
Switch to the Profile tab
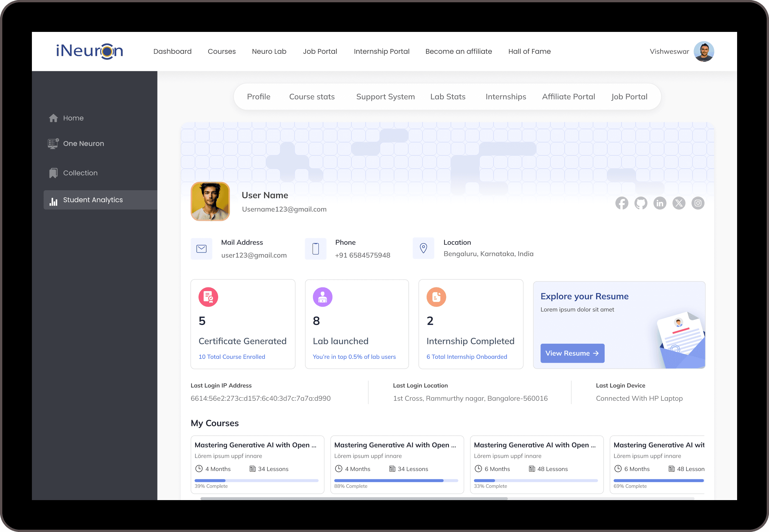pos(259,97)
